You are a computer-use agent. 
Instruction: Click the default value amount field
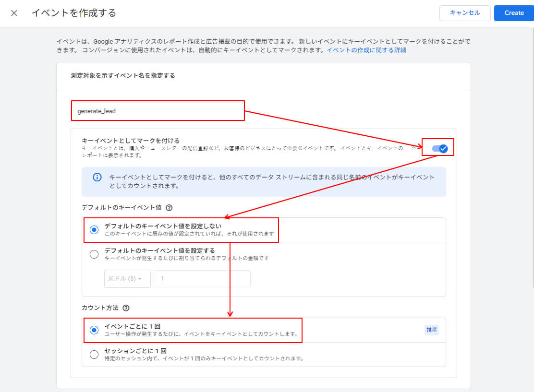point(202,279)
